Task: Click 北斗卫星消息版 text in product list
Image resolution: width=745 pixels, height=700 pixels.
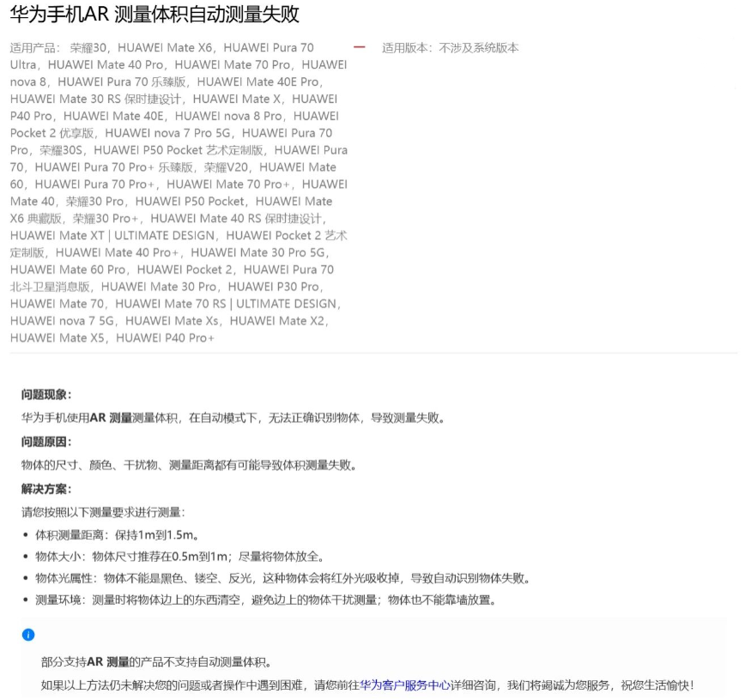Action: pos(50,287)
